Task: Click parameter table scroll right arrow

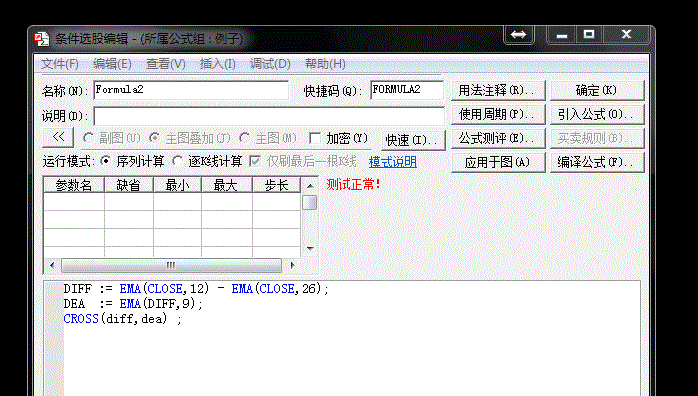Action: [x=292, y=266]
